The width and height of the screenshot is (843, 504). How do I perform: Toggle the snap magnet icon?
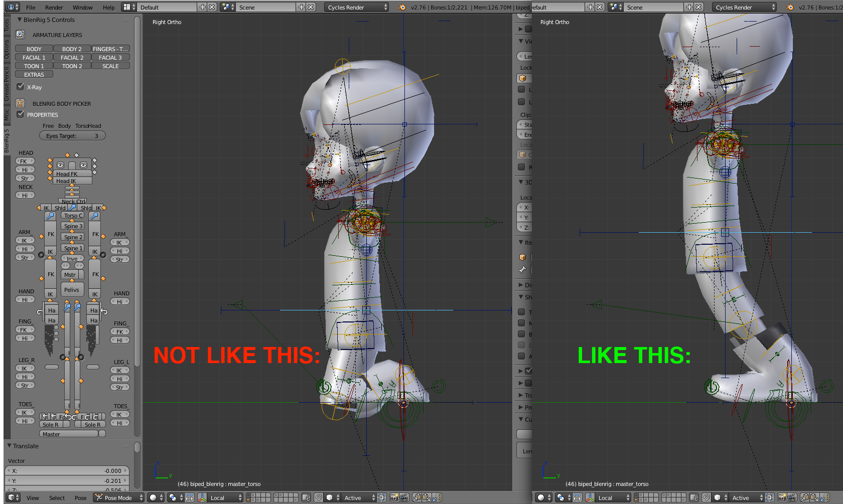(x=318, y=497)
